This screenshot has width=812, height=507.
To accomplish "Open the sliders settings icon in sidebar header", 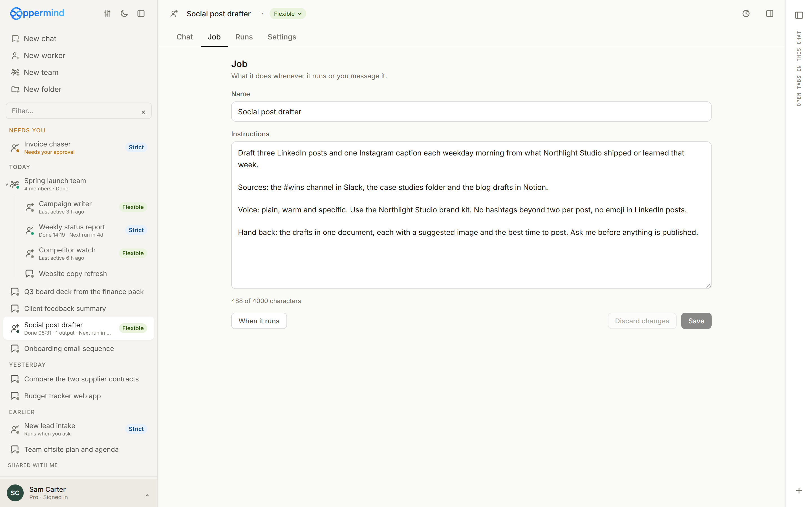I will click(107, 14).
